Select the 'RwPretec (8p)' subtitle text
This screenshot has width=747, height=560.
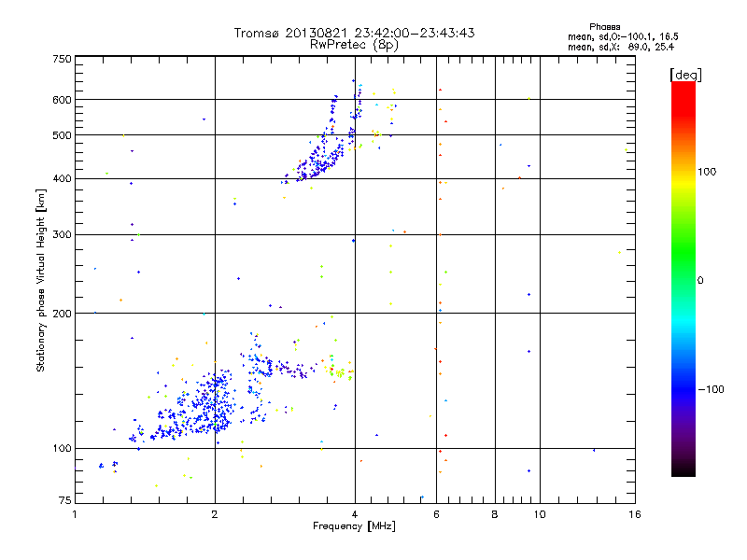coord(354,45)
